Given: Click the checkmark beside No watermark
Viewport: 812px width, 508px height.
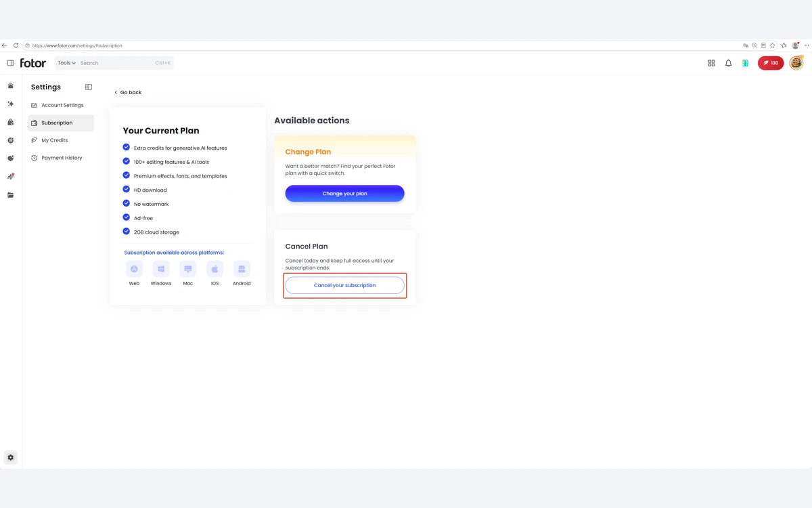Looking at the screenshot, I should [126, 203].
